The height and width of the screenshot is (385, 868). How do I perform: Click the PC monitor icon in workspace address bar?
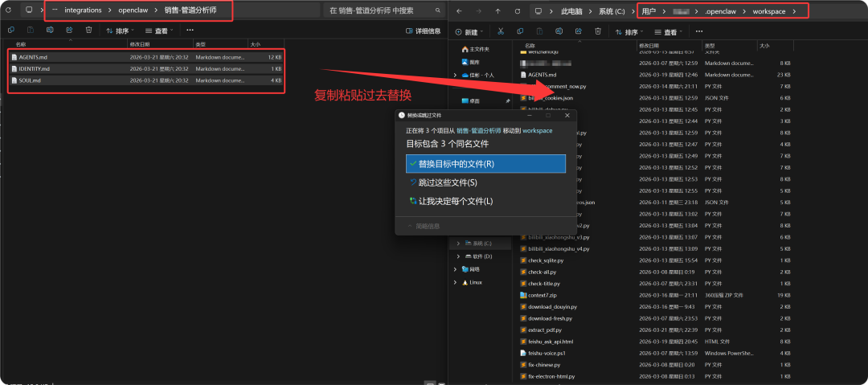click(x=538, y=11)
